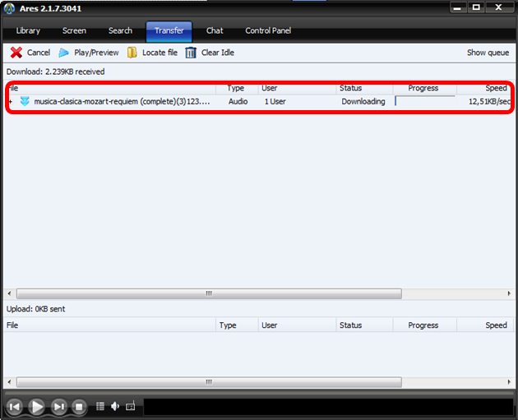Click upload list User column header
The width and height of the screenshot is (518, 420).
pyautogui.click(x=297, y=325)
